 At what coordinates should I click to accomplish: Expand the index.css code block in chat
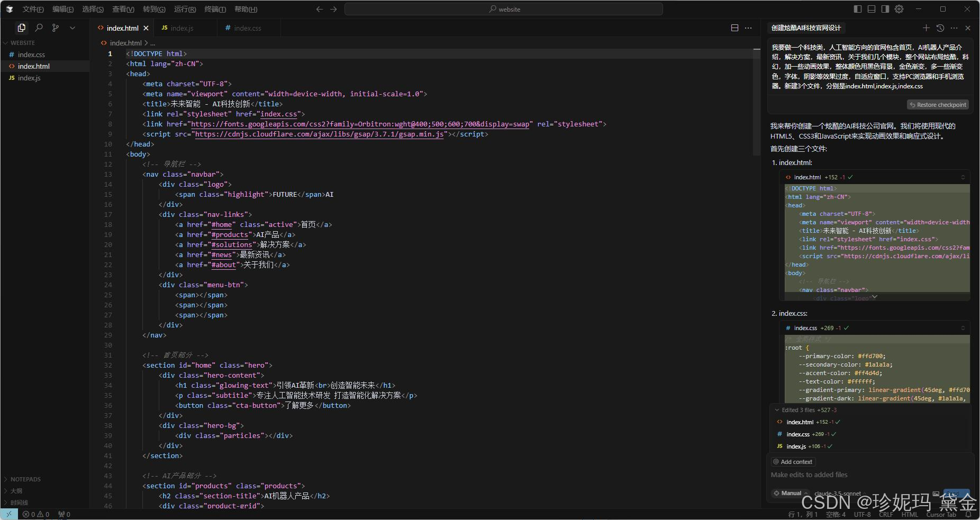click(963, 328)
